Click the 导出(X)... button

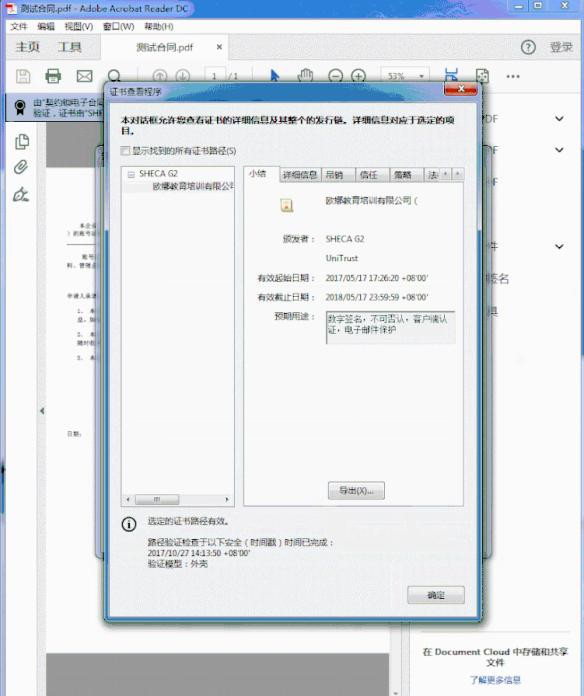356,490
